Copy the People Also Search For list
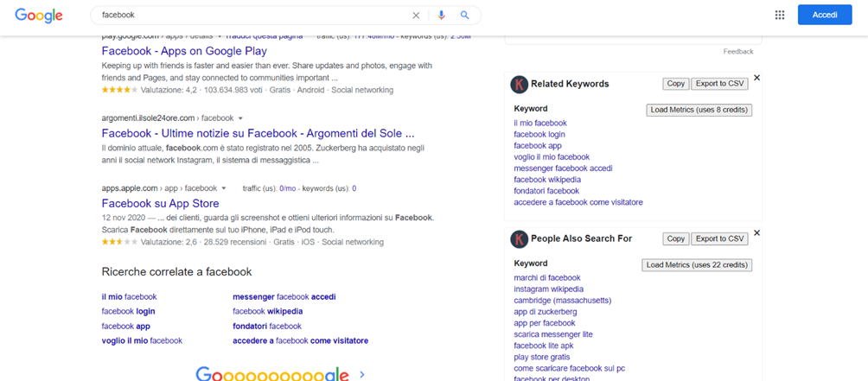 [x=675, y=239]
